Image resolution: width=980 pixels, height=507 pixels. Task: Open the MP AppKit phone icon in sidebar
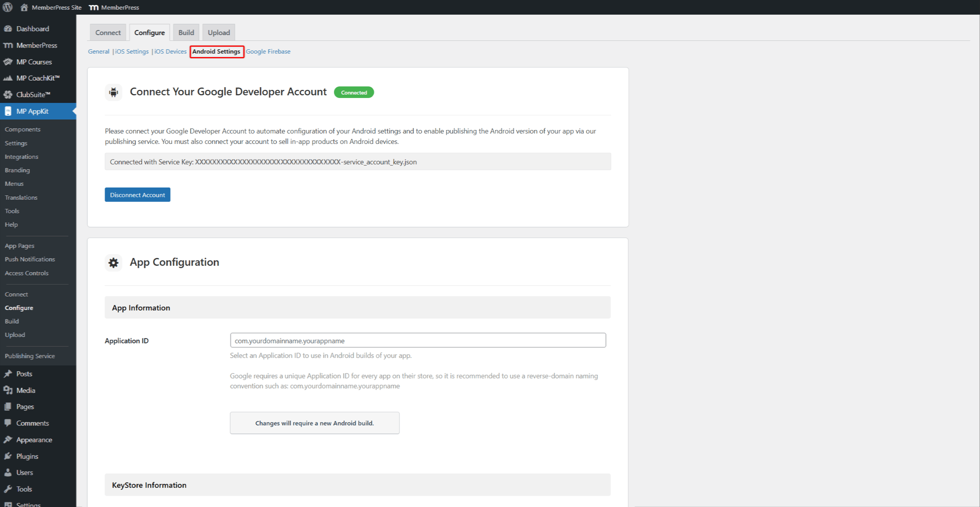(8, 111)
